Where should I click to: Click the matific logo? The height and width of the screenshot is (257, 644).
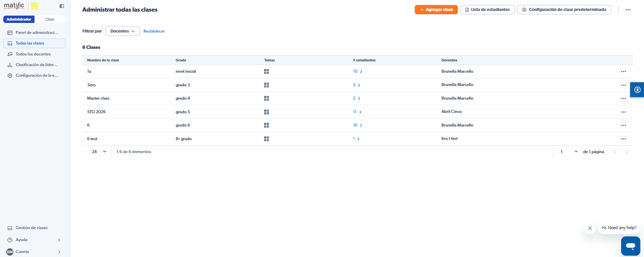click(x=14, y=6)
